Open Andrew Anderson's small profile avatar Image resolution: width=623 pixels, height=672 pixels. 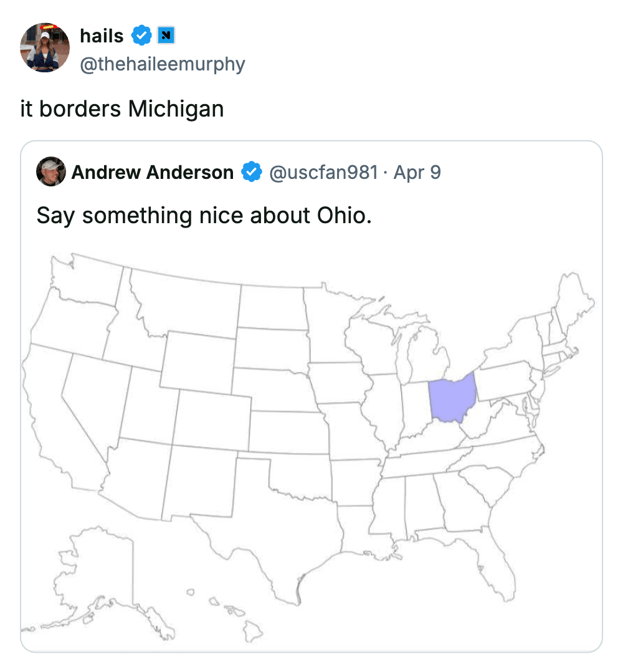51,171
